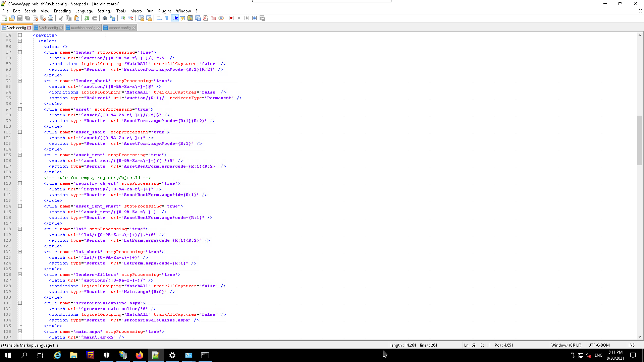Screen dimensions: 644x362
Task: Start macro recording with red dot icon
Action: pos(231,18)
